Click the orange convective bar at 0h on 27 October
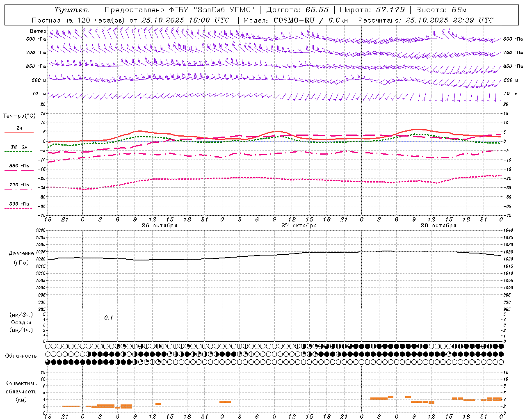The width and height of the screenshot is (525, 420). (225, 402)
